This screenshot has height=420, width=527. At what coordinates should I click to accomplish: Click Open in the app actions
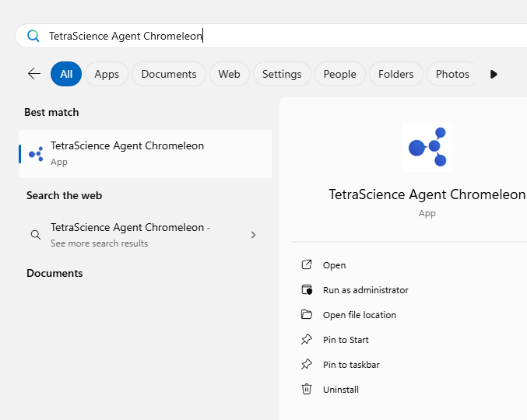point(334,265)
